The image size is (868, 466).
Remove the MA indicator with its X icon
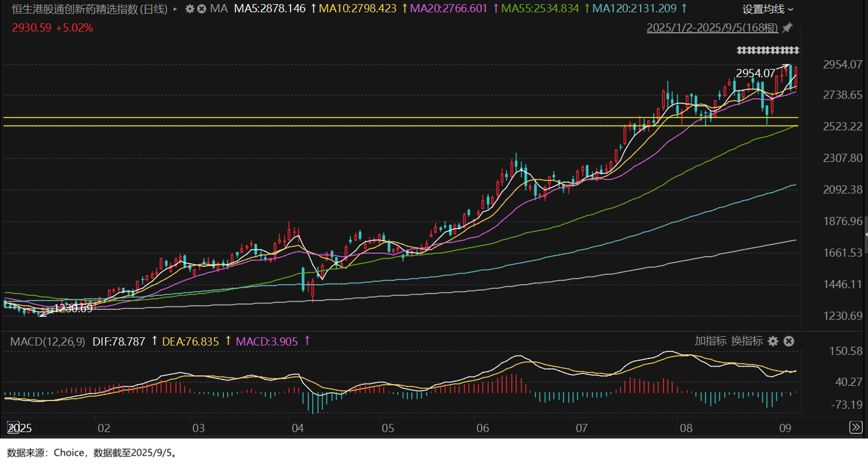pyautogui.click(x=202, y=9)
